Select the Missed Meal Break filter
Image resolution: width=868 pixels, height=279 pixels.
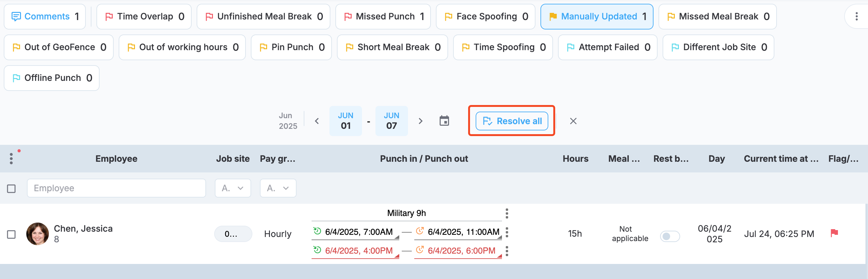(717, 17)
